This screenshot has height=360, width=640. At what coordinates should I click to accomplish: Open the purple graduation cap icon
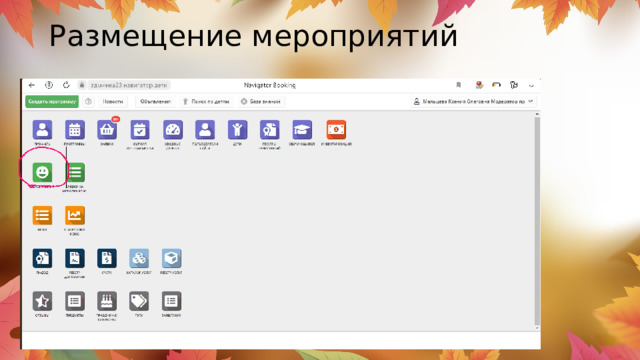point(302,130)
